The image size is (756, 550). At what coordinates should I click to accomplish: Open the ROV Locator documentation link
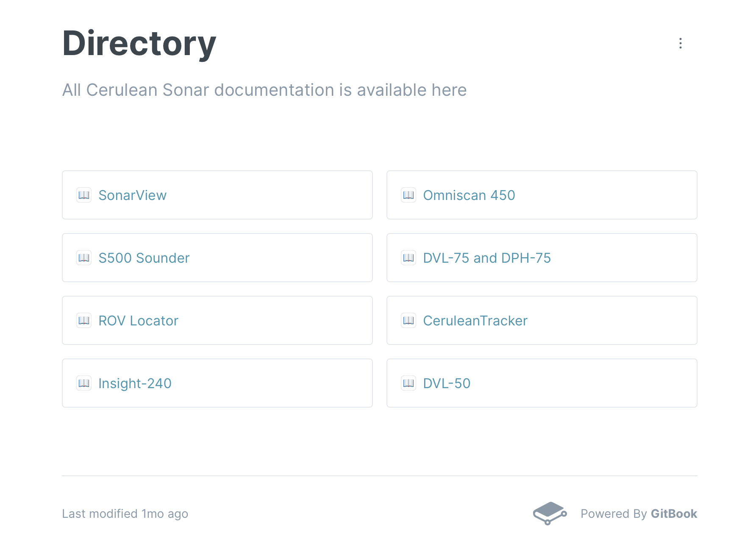217,320
